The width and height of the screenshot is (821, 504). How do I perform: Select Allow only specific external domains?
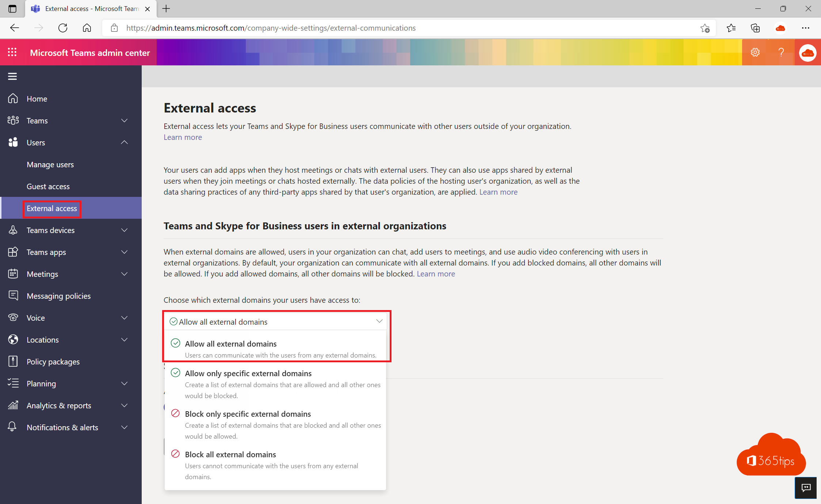(248, 373)
